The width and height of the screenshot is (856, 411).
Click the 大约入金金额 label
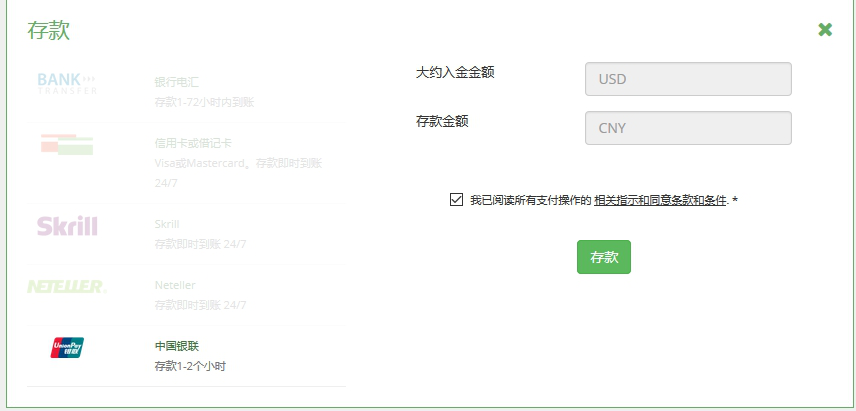coord(455,72)
